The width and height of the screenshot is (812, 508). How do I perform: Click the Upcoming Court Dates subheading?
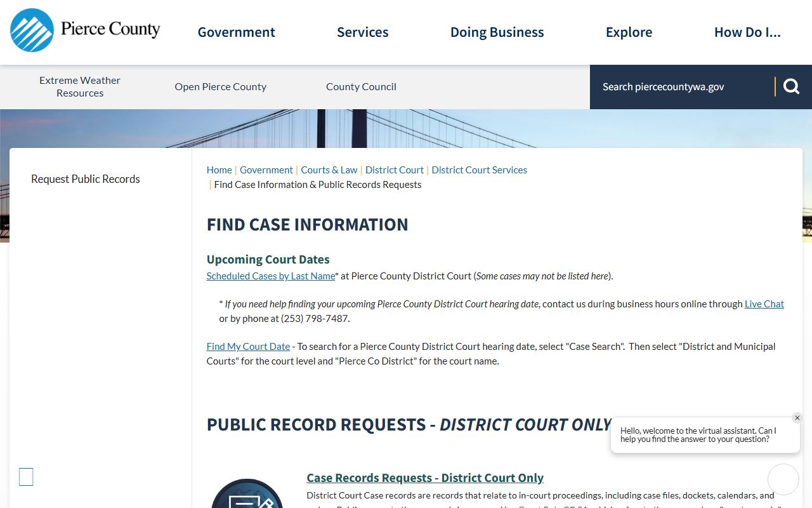[268, 259]
